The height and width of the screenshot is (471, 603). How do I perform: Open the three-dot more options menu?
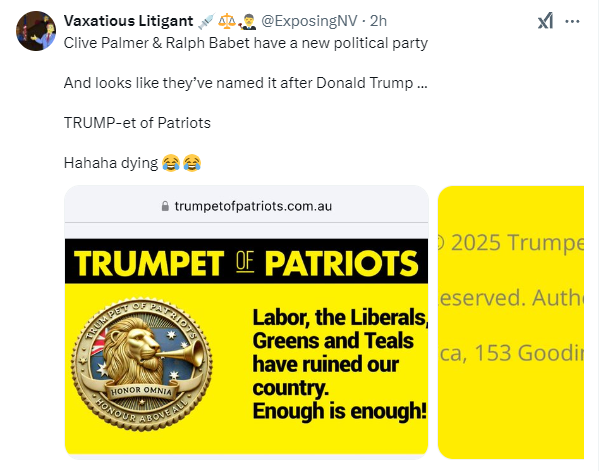tap(572, 22)
